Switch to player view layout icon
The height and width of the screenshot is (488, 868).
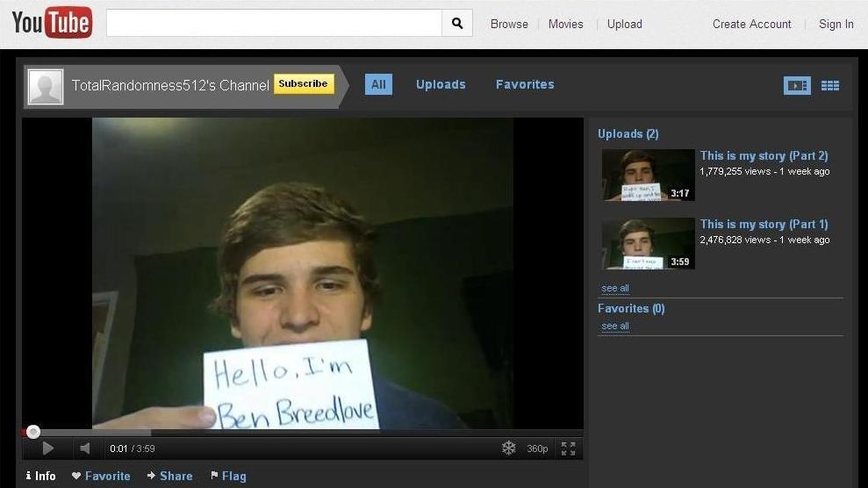(796, 85)
